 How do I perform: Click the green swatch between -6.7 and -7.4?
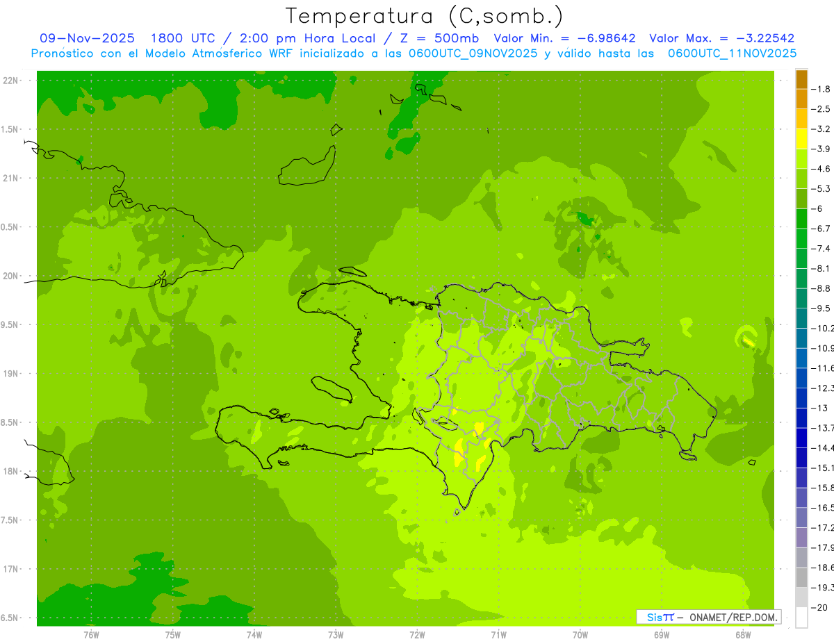(801, 239)
